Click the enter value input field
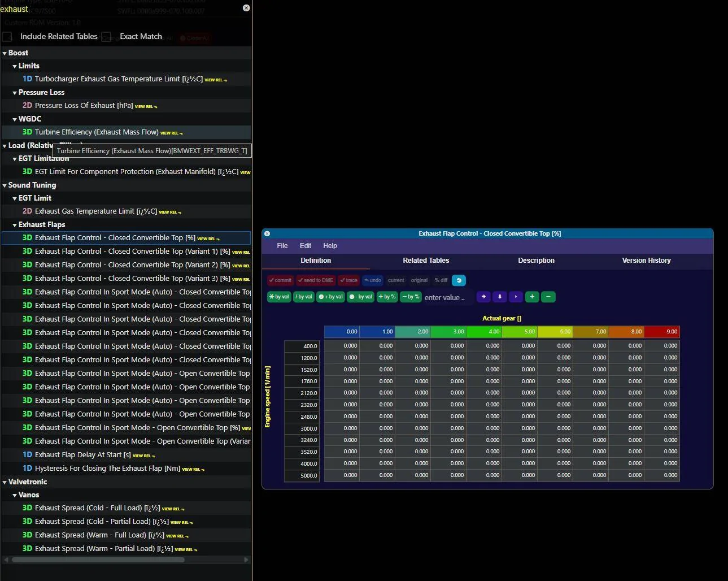 coord(448,297)
